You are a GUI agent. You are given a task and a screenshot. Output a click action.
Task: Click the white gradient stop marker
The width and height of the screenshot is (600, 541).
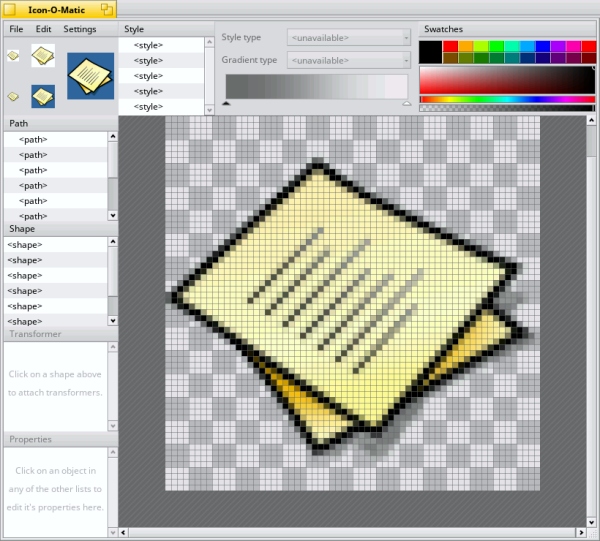click(x=406, y=103)
